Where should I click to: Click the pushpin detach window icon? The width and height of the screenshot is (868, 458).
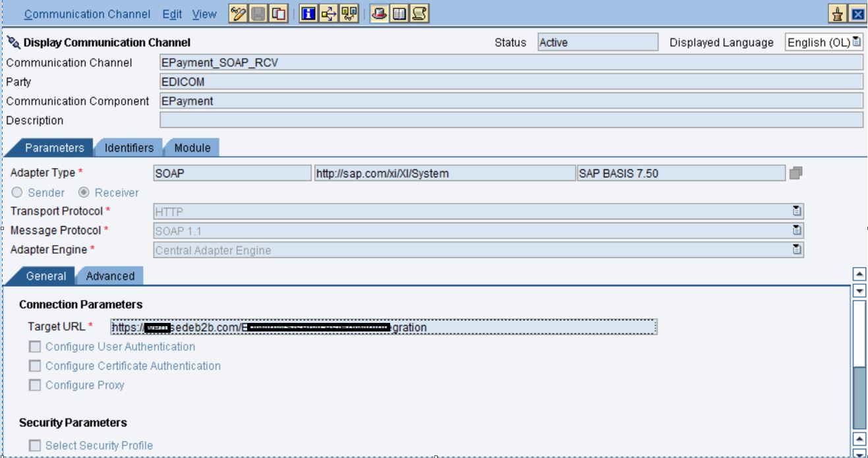click(837, 14)
